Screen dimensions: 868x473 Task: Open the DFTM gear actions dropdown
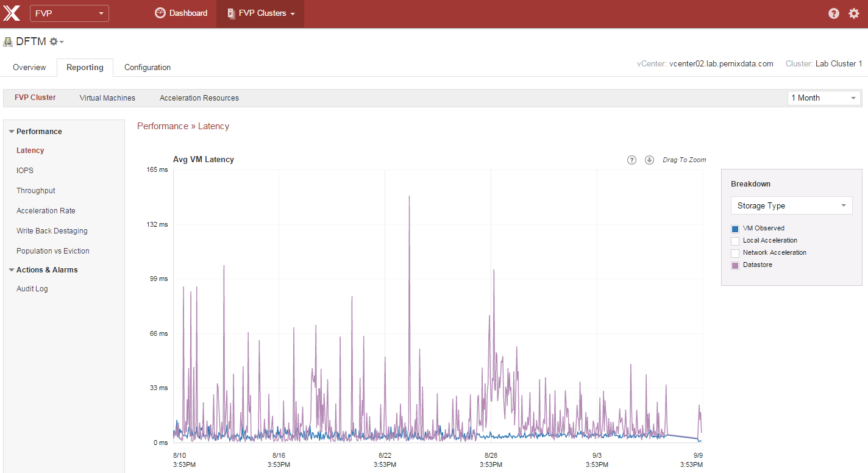[57, 41]
